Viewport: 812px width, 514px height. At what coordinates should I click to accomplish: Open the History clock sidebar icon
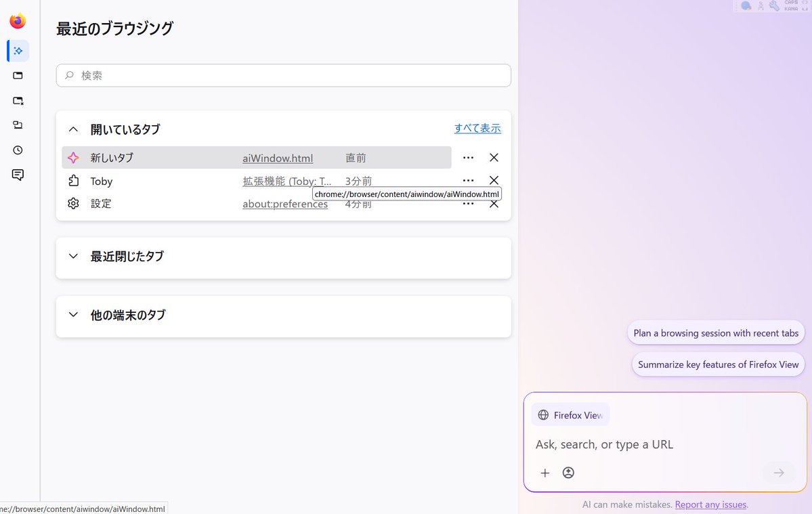pos(18,150)
